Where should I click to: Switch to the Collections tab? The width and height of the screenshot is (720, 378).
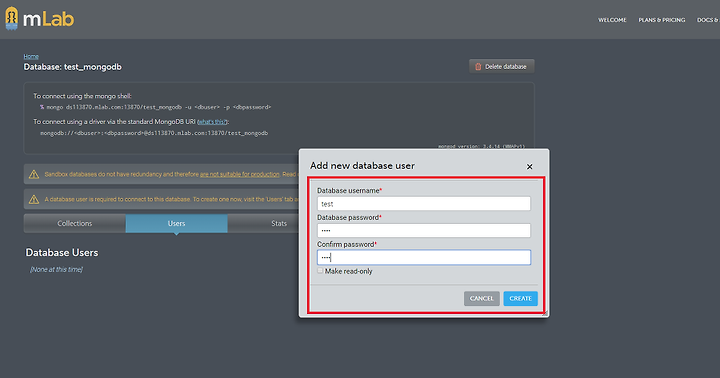[75, 223]
